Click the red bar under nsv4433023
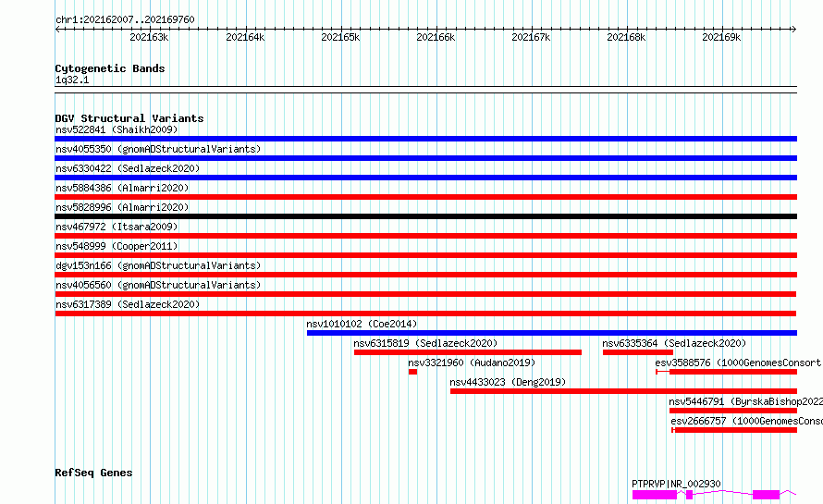The image size is (823, 504). click(x=623, y=391)
